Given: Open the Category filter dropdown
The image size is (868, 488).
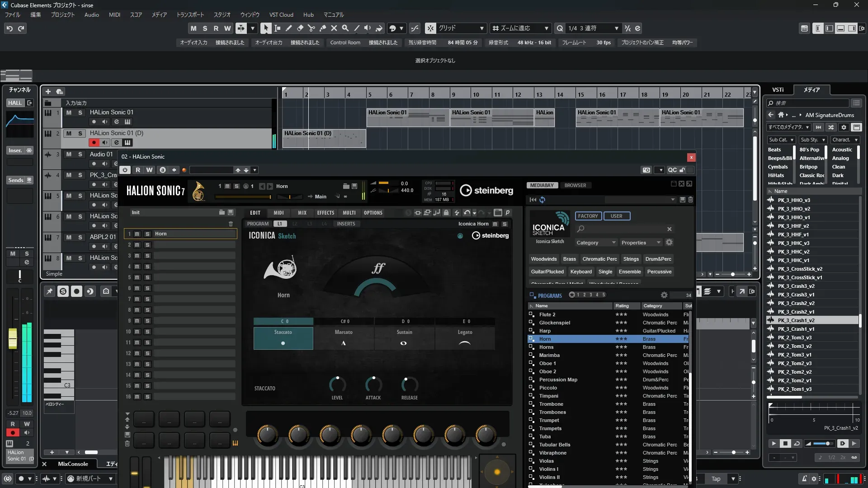Looking at the screenshot, I should pos(595,243).
